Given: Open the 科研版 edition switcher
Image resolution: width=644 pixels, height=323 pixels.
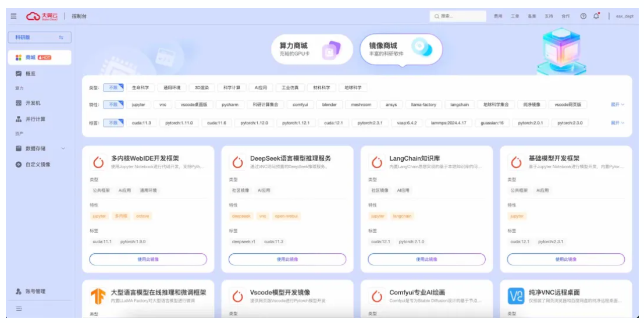Looking at the screenshot, I should tap(40, 37).
